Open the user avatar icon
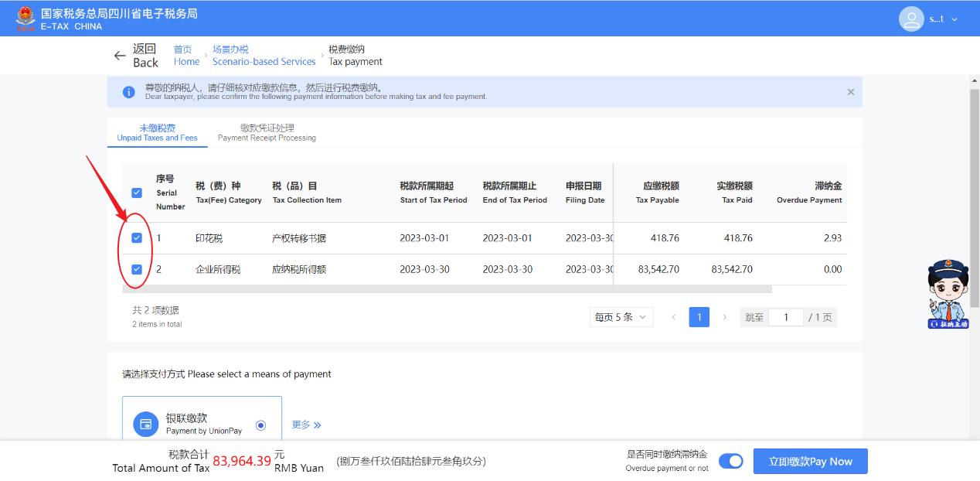The width and height of the screenshot is (980, 481). click(911, 19)
